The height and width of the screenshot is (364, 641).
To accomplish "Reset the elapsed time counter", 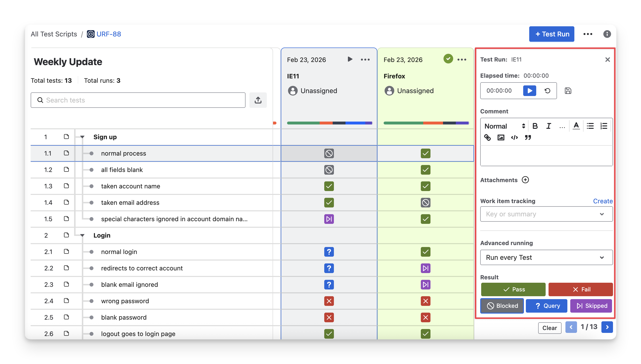I will click(x=547, y=90).
